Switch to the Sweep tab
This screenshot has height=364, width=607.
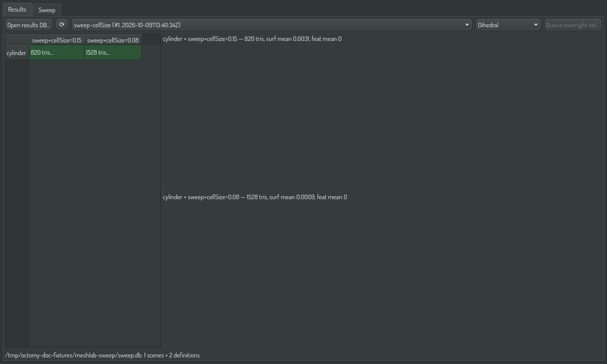coord(47,10)
